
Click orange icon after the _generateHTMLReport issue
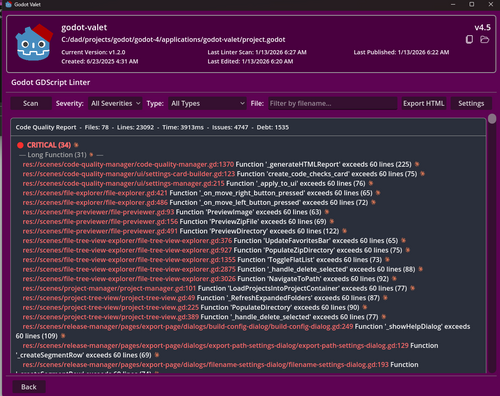point(417,164)
